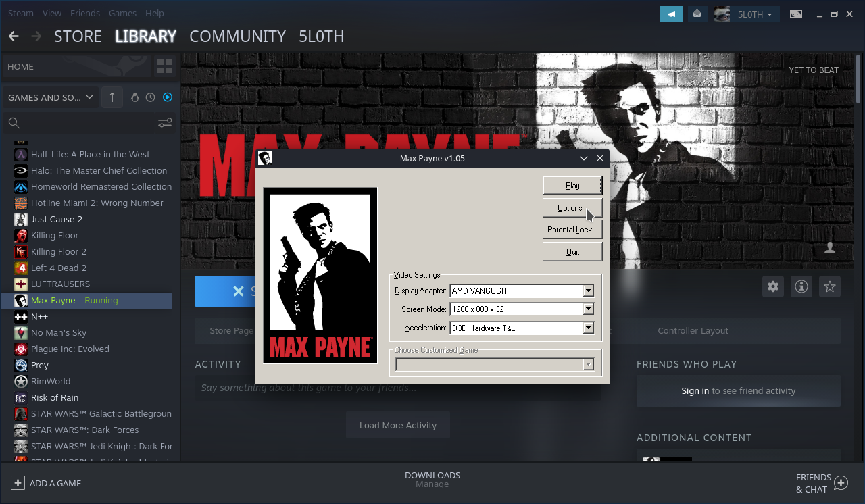Click Max Payne launcher title bar icon
865x504 pixels.
[265, 158]
